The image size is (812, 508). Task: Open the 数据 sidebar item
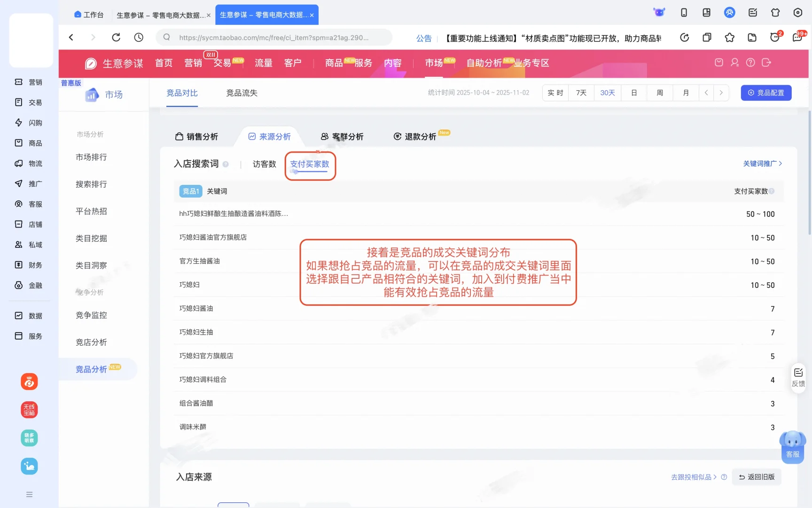(x=29, y=316)
